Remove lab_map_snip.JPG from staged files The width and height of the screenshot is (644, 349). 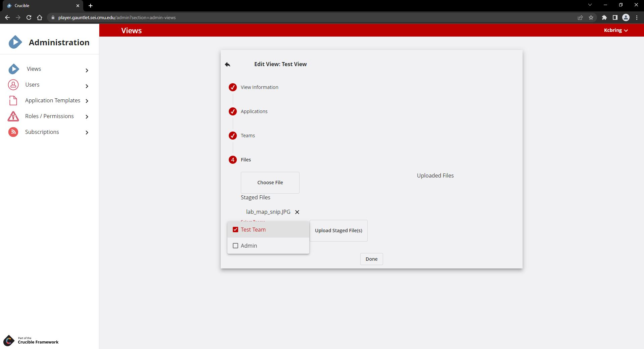click(x=297, y=212)
